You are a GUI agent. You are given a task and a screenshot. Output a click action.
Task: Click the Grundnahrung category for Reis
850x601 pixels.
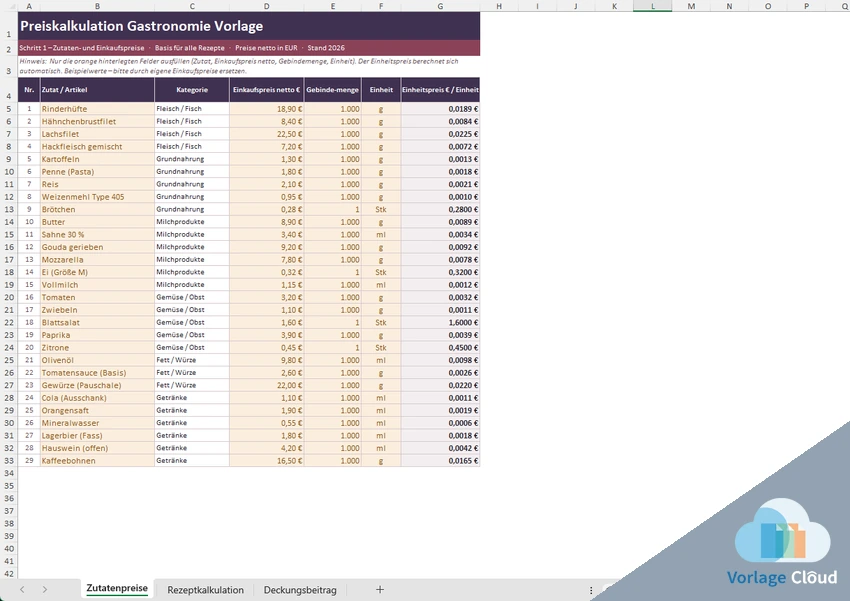click(192, 184)
